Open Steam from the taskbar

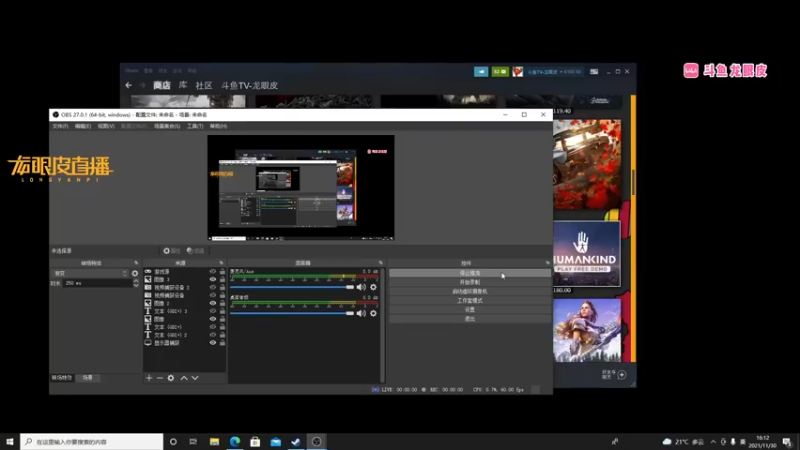[x=296, y=442]
